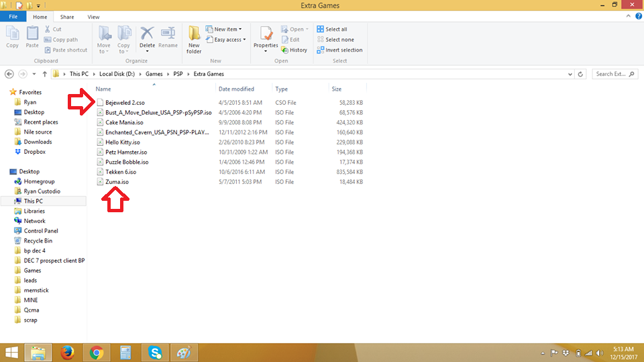Viewport: 644px width, 362px height.
Task: Click Invert selection
Action: click(x=339, y=50)
